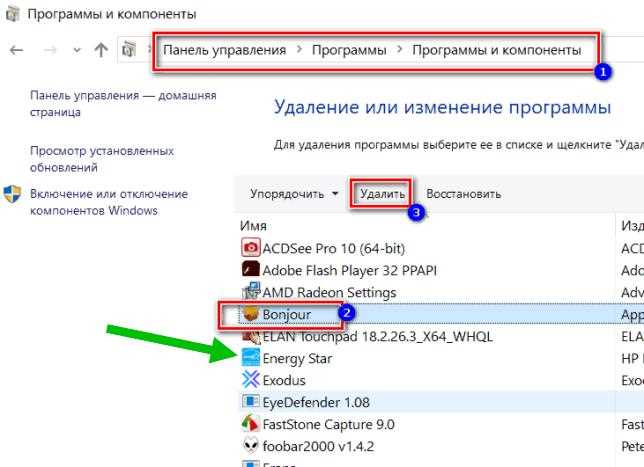Click the Bonjour package icon
The width and height of the screenshot is (644, 467).
(250, 313)
